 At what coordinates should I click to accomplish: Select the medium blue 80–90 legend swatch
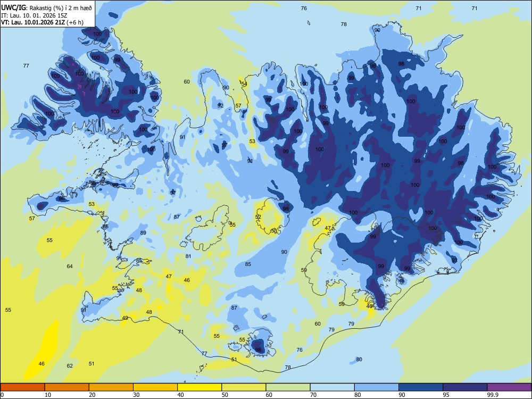[x=377, y=387]
